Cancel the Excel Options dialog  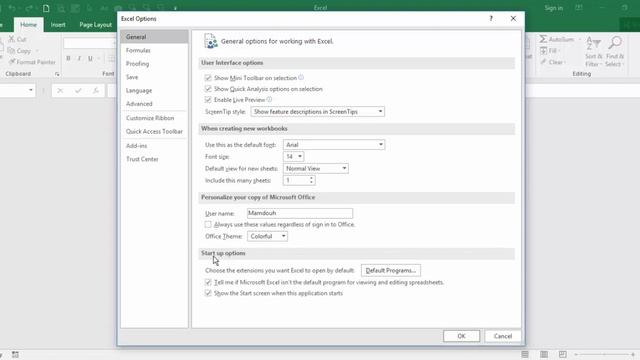[503, 336]
